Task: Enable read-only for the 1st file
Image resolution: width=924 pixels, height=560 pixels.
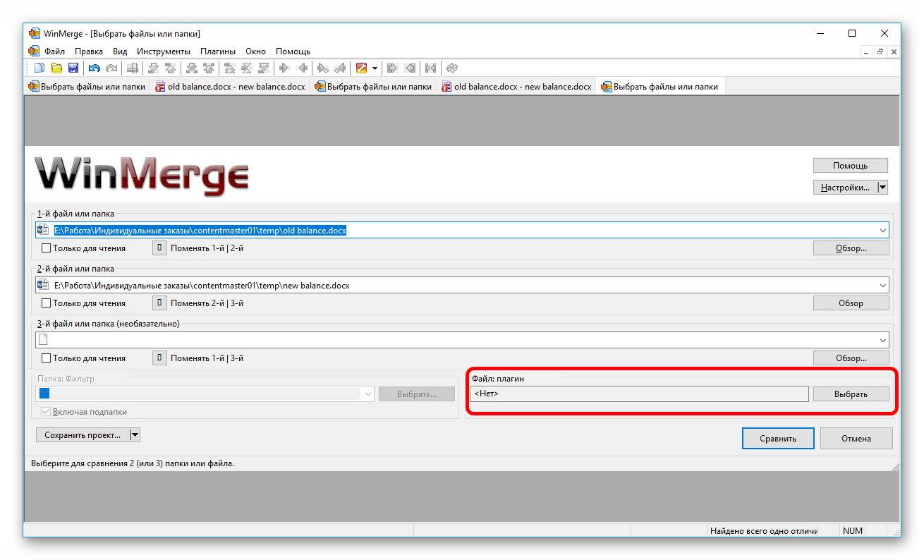Action: (x=47, y=248)
